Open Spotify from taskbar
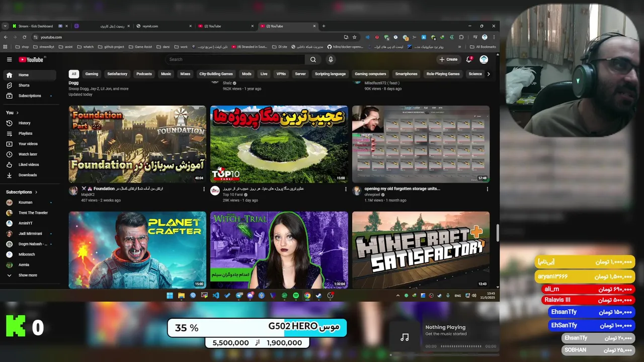This screenshot has height=362, width=644. point(296,296)
